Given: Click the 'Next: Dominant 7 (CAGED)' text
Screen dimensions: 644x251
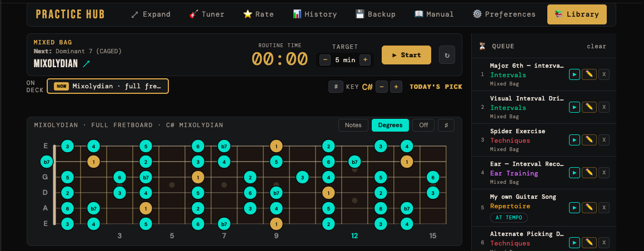Looking at the screenshot, I should 78,51.
